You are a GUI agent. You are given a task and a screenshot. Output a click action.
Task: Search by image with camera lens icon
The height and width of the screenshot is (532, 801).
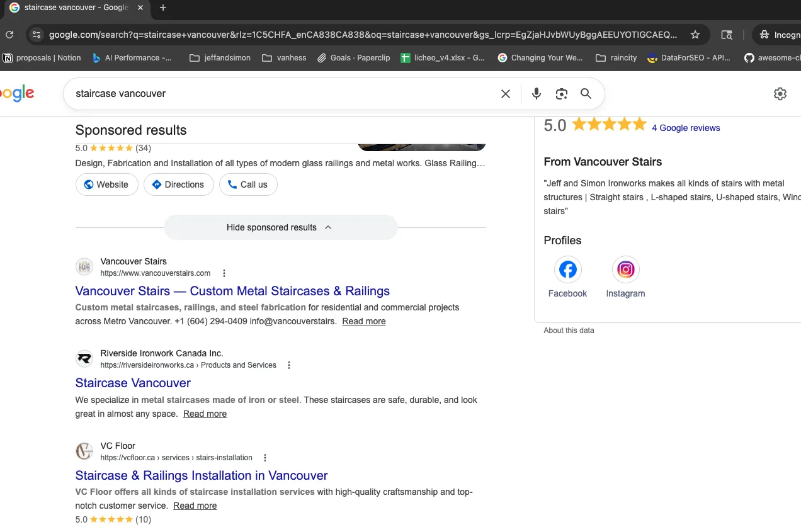561,94
